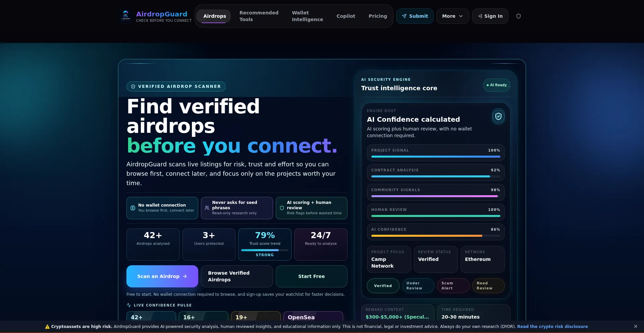Click the users icon in seed phrases card

click(x=207, y=208)
